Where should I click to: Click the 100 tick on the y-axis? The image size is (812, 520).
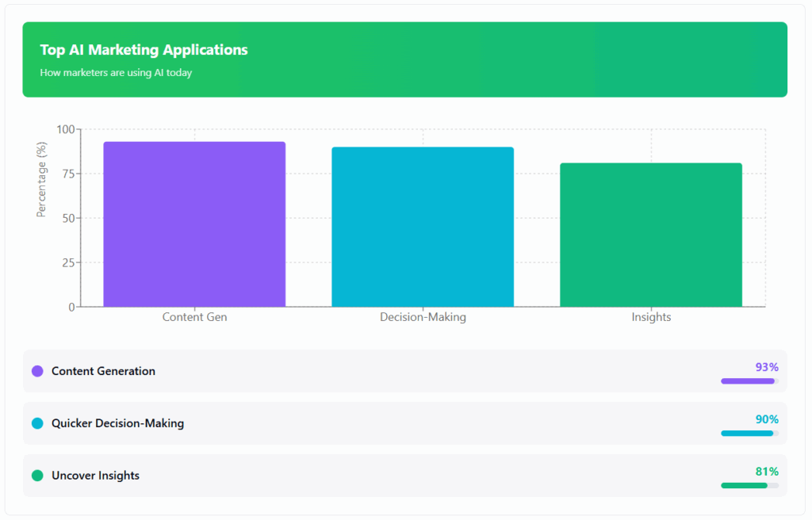66,129
